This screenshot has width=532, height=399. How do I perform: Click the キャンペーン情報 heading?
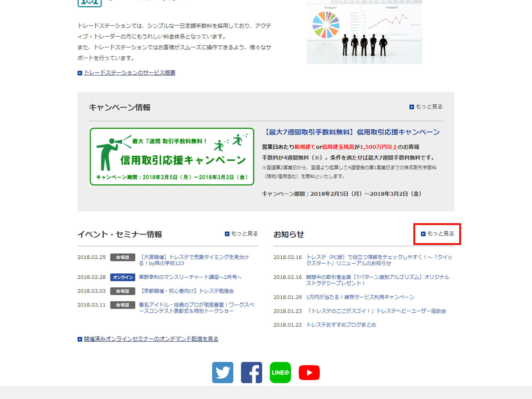[120, 107]
